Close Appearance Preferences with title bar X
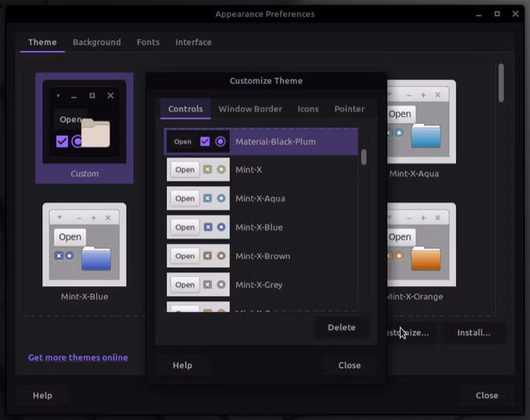Screen dimensions: 530x420 (515, 14)
